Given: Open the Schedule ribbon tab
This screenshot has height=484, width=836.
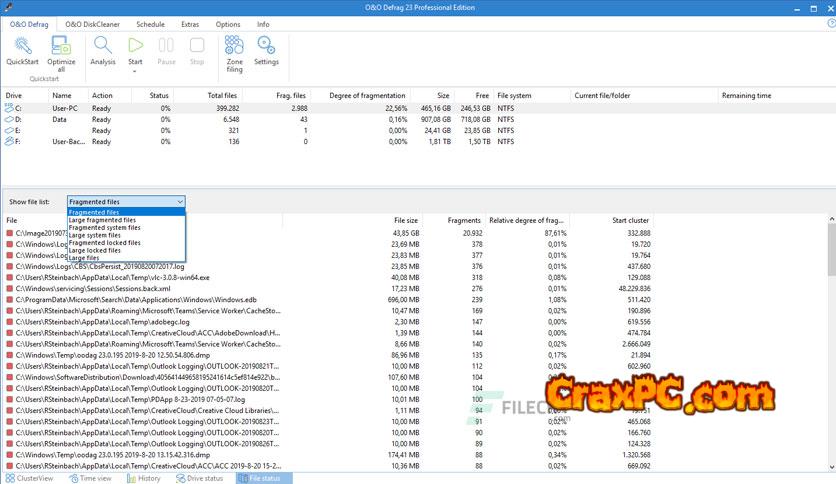Looking at the screenshot, I should (150, 23).
